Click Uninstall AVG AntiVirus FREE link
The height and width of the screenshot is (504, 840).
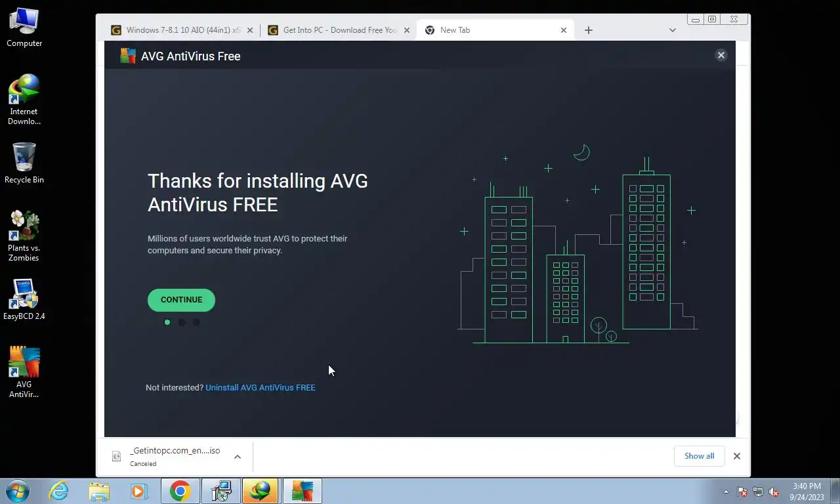(x=261, y=388)
